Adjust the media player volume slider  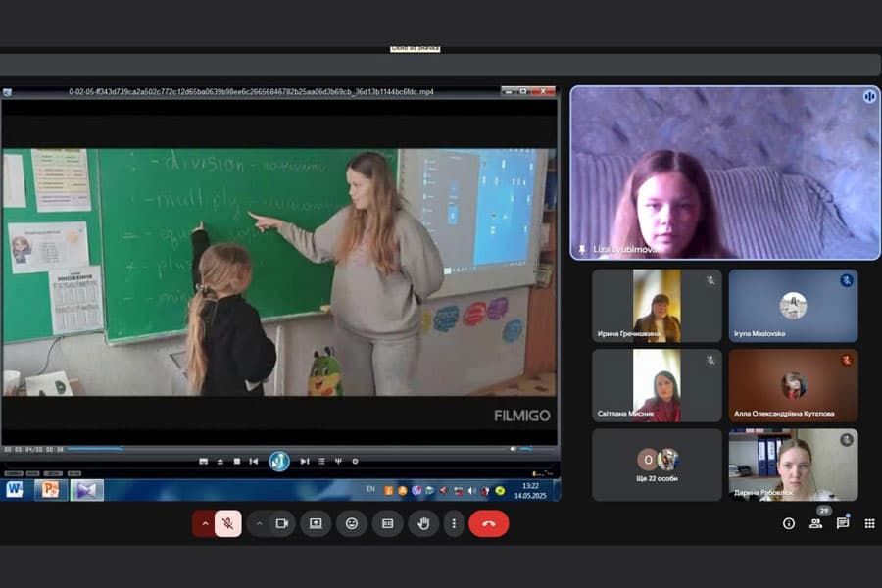click(x=536, y=449)
